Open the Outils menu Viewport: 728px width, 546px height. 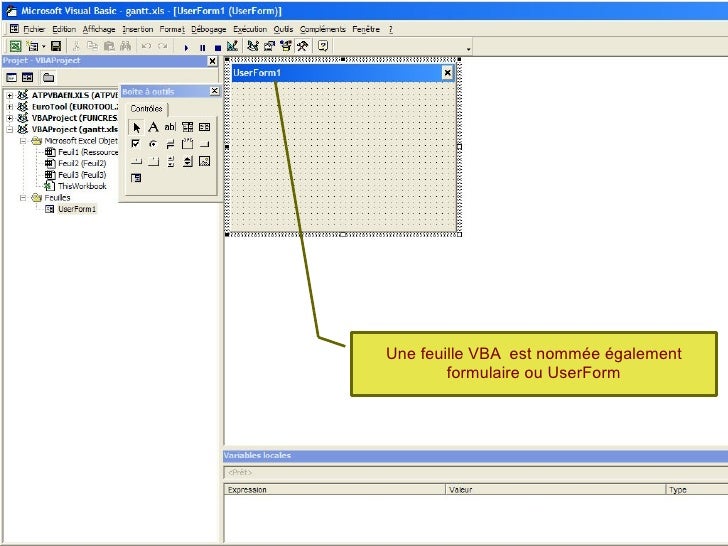283,29
